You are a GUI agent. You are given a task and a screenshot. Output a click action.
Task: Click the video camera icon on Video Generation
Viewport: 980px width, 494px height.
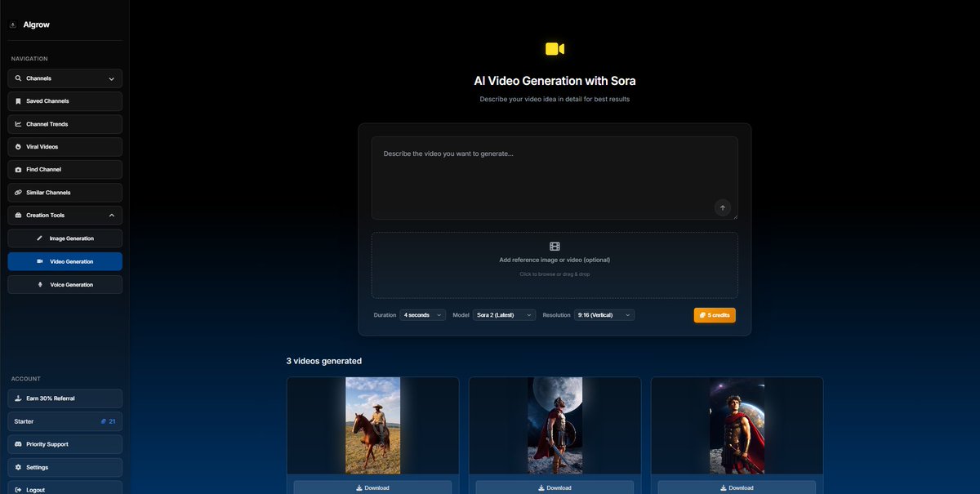click(41, 261)
